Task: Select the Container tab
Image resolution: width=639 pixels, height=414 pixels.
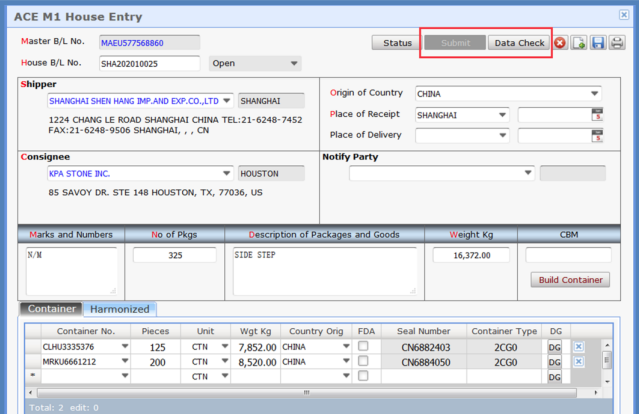Action: pos(51,309)
